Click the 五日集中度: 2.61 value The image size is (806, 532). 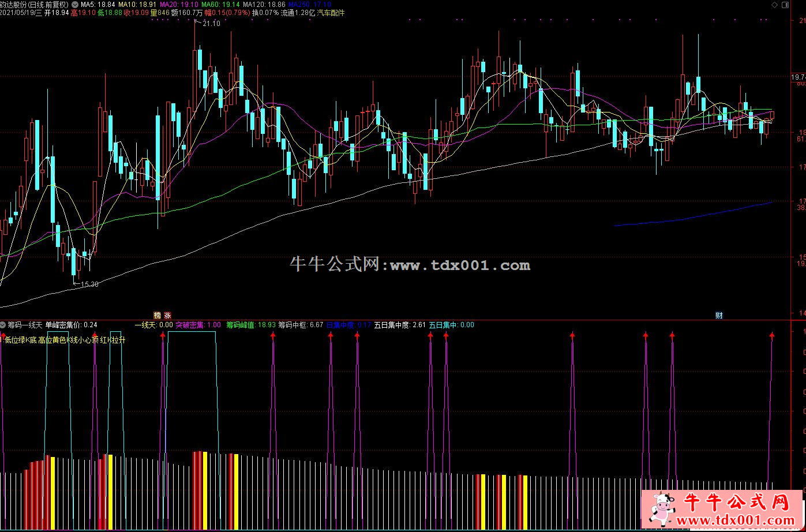(x=400, y=325)
